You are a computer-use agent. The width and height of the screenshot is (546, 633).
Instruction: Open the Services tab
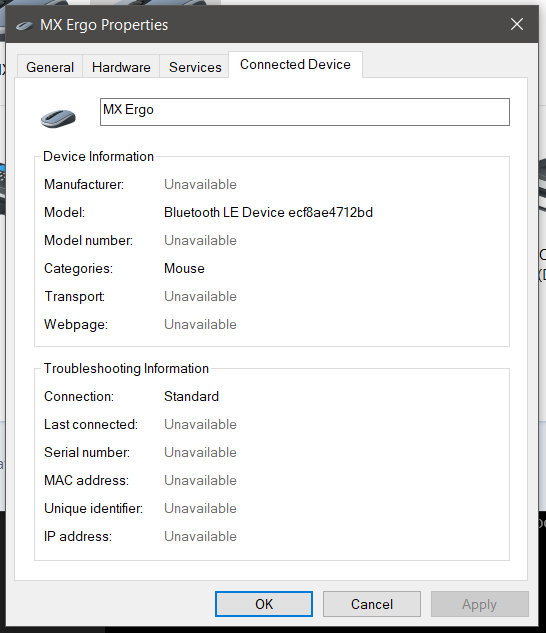point(195,67)
